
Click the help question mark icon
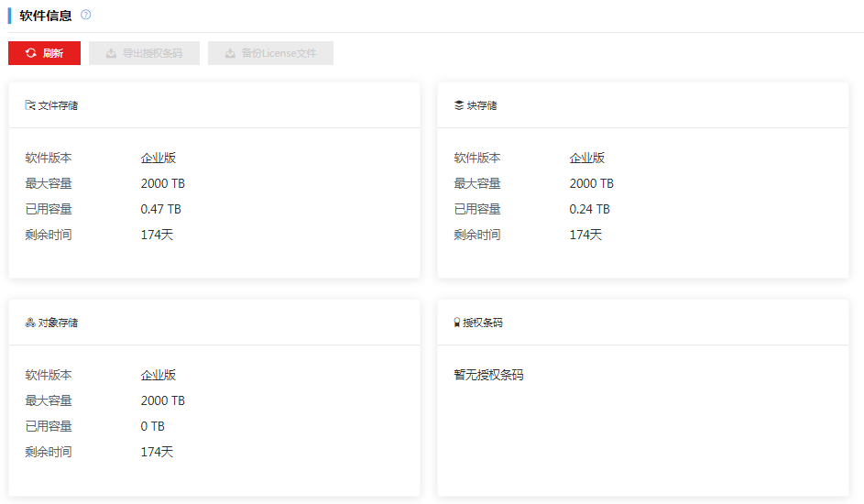click(x=86, y=15)
